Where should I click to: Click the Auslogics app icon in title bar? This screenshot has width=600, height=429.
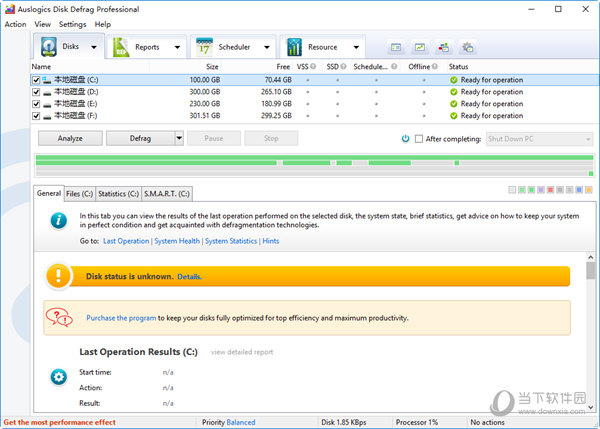click(x=10, y=9)
